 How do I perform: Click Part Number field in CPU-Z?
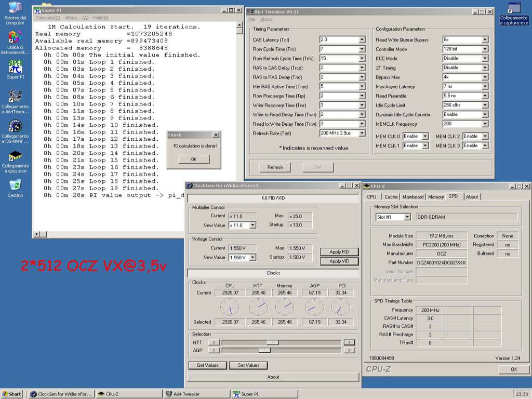(442, 262)
